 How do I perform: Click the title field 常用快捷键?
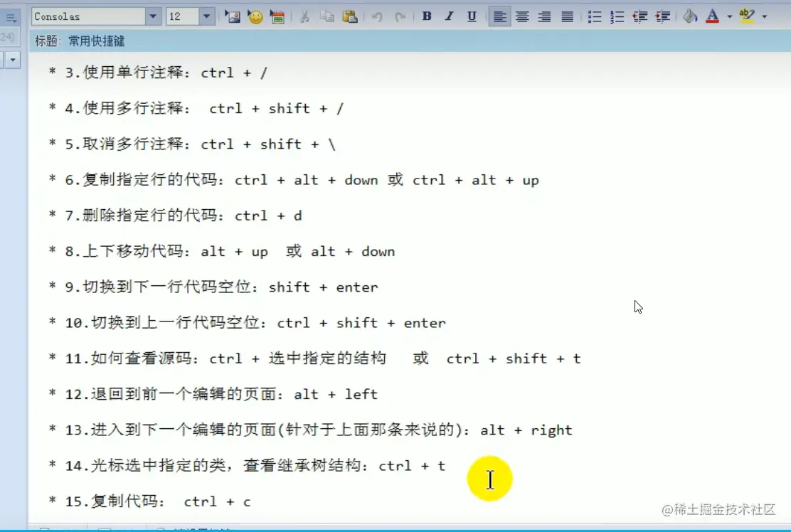click(96, 41)
